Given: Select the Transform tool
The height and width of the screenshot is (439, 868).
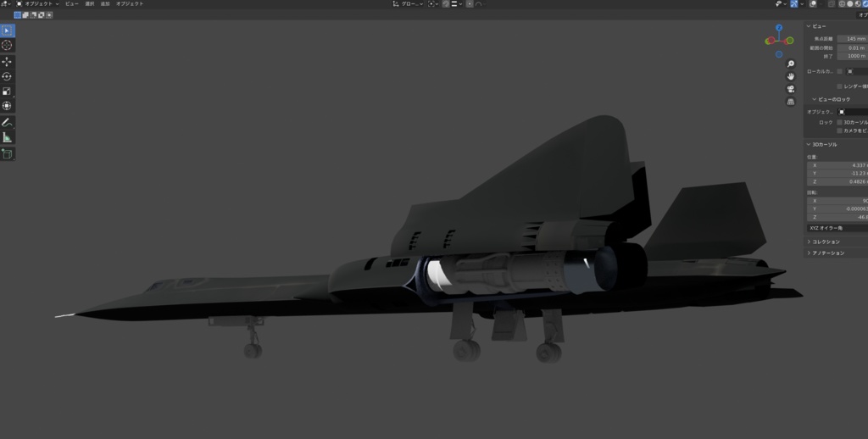Looking at the screenshot, I should 7,106.
